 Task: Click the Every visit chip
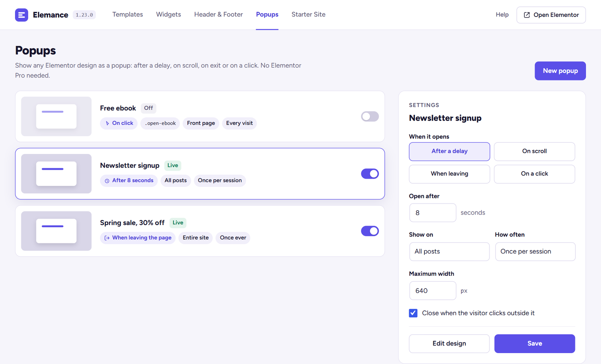click(239, 123)
